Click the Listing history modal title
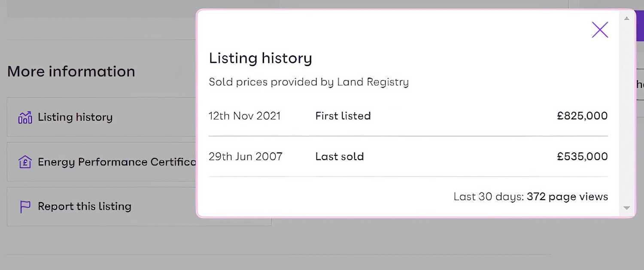 point(260,58)
